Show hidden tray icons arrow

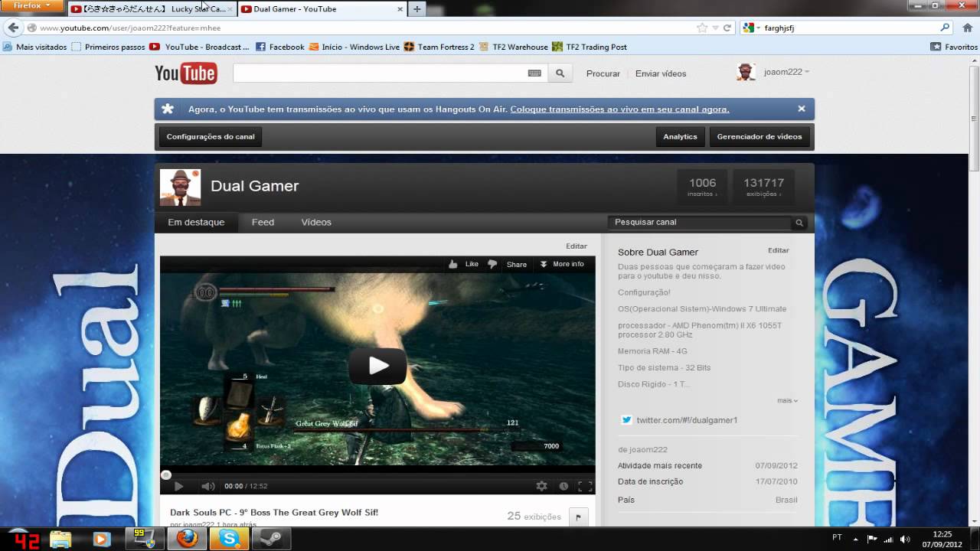coord(856,539)
